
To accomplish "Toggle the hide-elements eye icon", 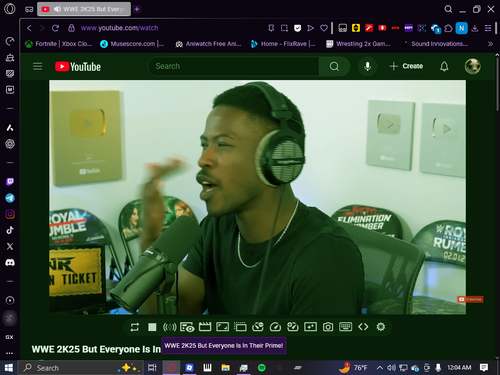I will (187, 327).
